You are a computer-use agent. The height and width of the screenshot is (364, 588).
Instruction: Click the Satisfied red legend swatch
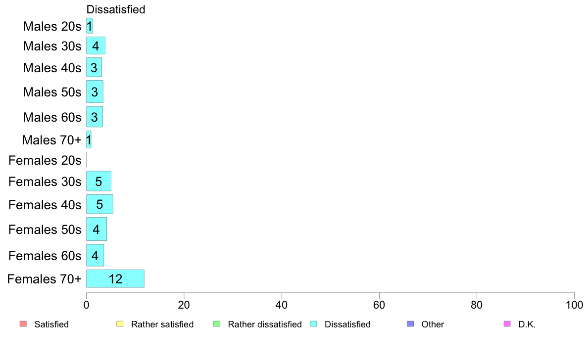pyautogui.click(x=23, y=323)
